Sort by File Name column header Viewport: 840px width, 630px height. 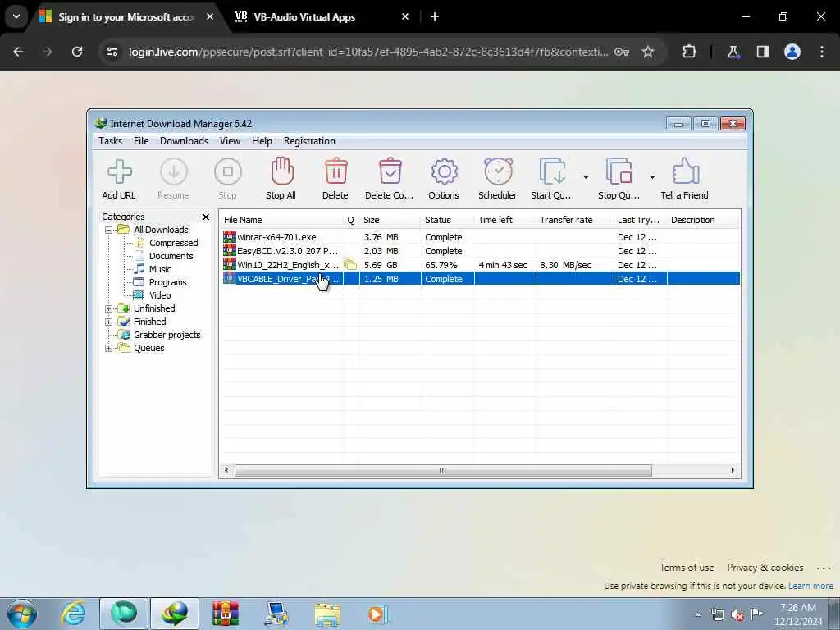click(x=282, y=220)
